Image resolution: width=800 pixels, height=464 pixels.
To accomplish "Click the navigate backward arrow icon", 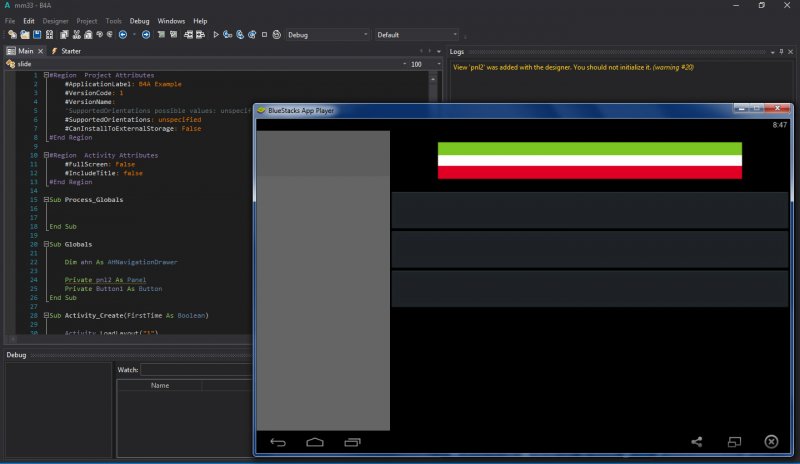I will pos(122,34).
